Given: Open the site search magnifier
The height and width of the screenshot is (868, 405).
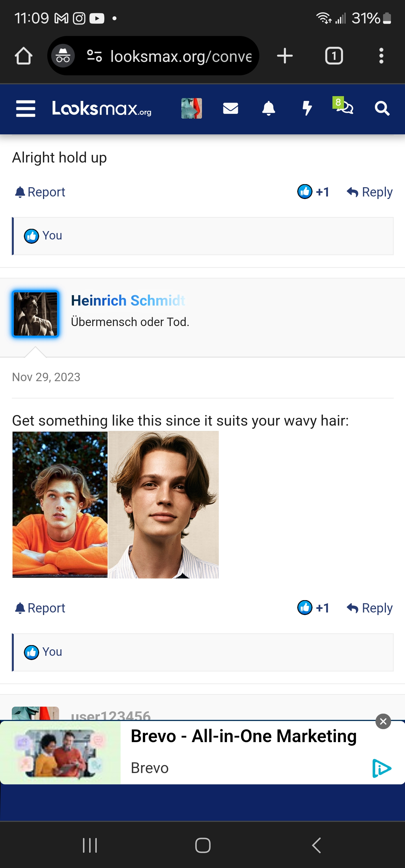Looking at the screenshot, I should [x=382, y=108].
